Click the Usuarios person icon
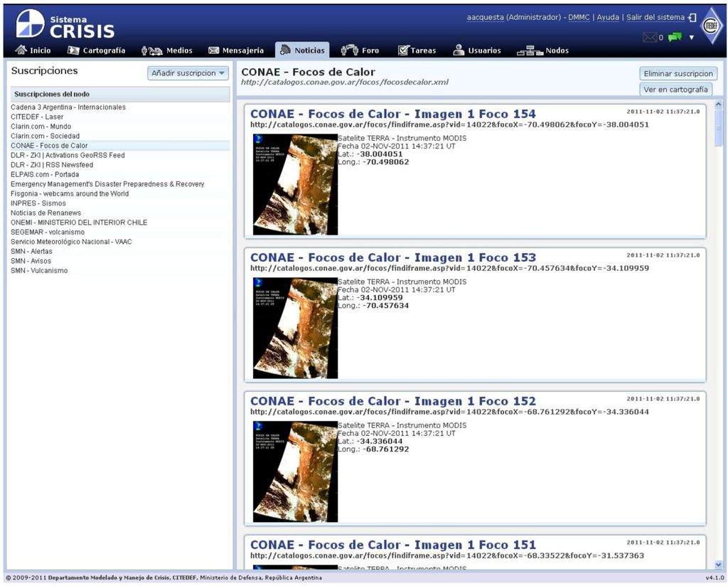This screenshot has height=586, width=728. 459,50
